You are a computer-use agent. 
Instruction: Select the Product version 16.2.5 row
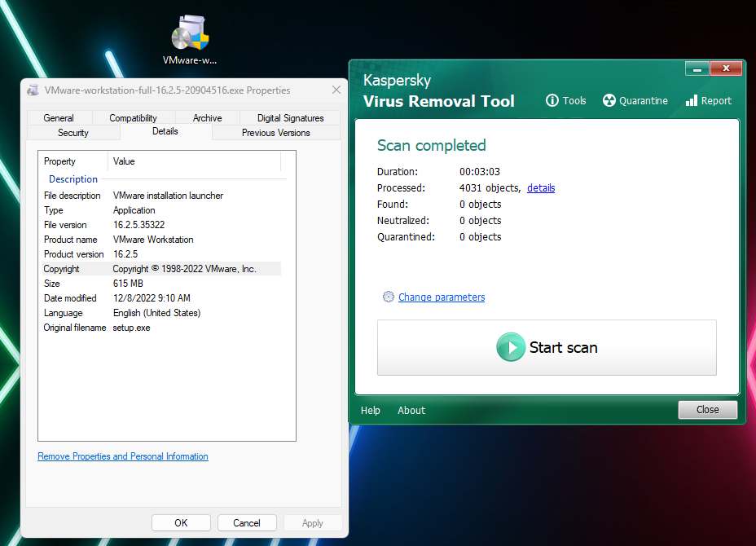pyautogui.click(x=162, y=254)
